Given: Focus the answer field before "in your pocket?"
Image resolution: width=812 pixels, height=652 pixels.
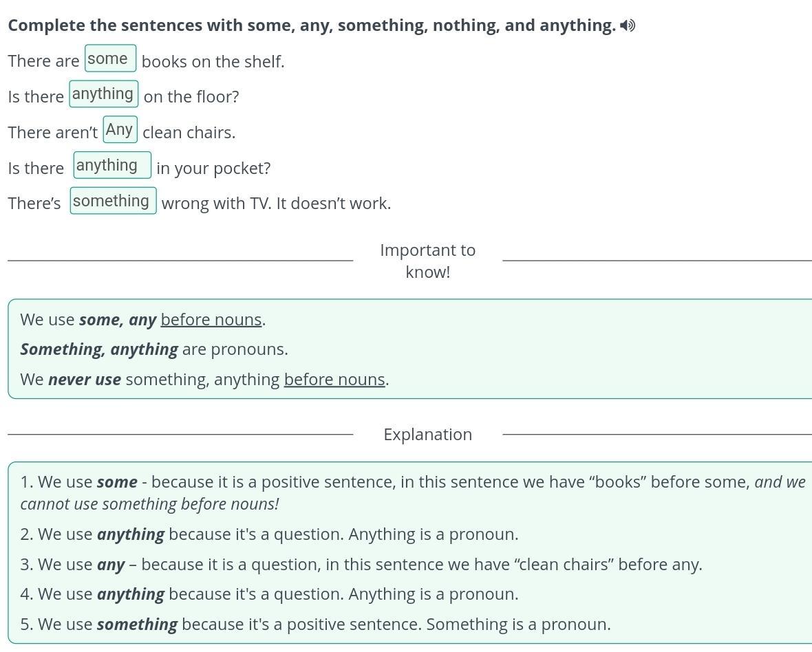Looking at the screenshot, I should [112, 165].
